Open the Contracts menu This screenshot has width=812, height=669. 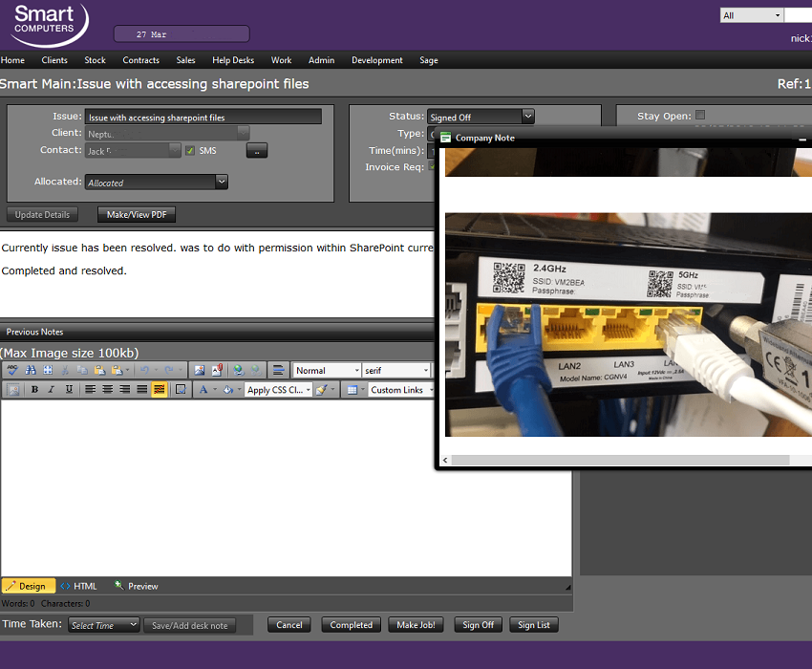pyautogui.click(x=140, y=60)
